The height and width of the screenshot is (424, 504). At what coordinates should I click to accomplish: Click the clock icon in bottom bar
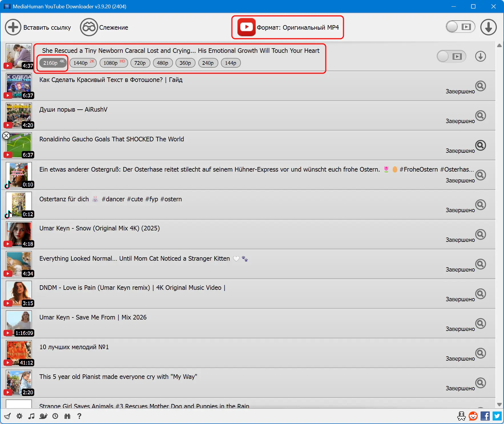point(55,416)
